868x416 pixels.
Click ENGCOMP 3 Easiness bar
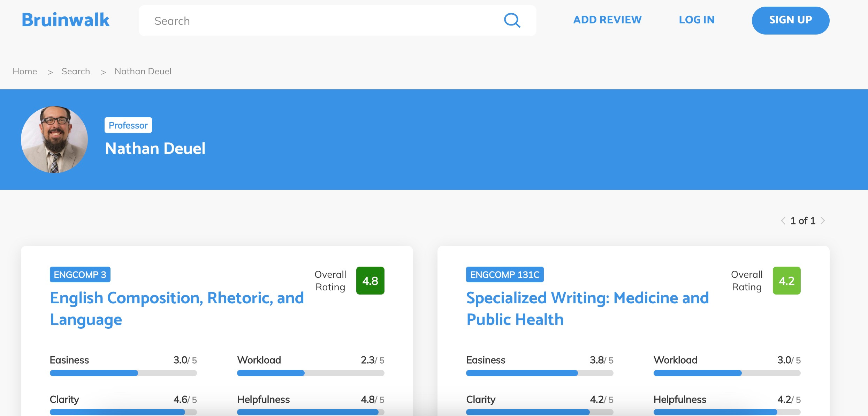(123, 373)
